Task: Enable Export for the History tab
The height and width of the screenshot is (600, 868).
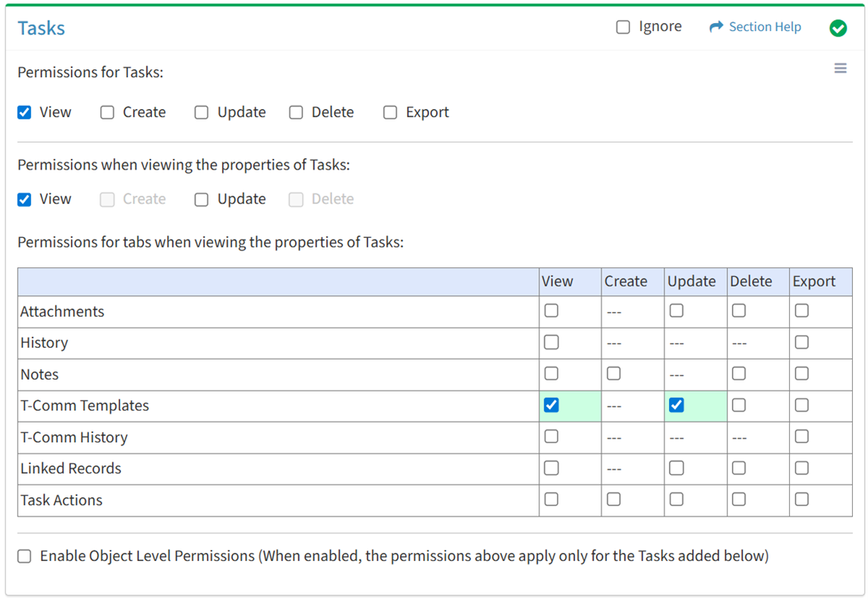Action: pyautogui.click(x=801, y=342)
